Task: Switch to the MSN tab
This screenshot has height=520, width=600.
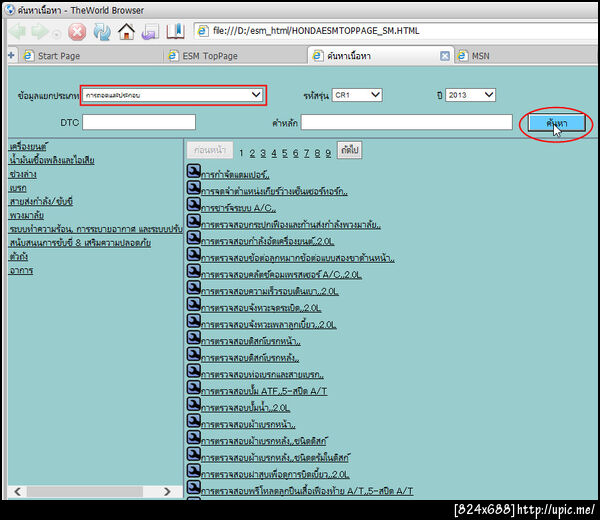Action: point(481,56)
